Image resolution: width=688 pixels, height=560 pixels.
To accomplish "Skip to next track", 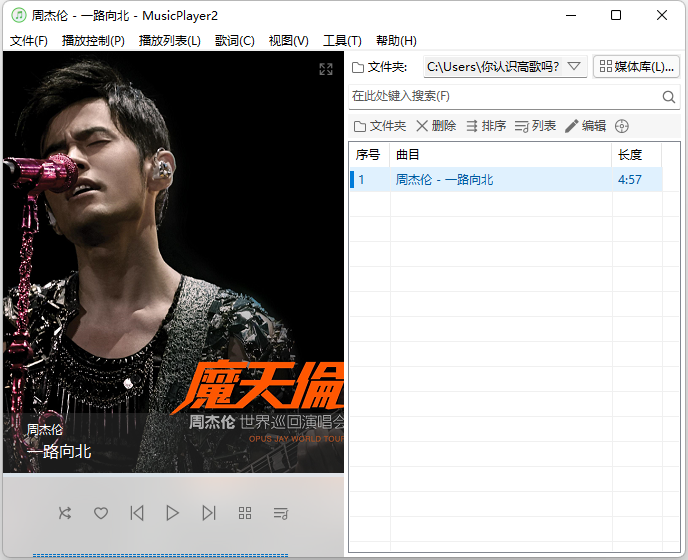I will tap(209, 513).
